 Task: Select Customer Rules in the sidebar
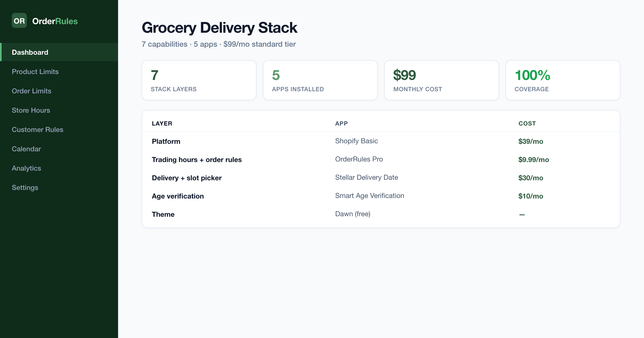[x=59, y=130]
